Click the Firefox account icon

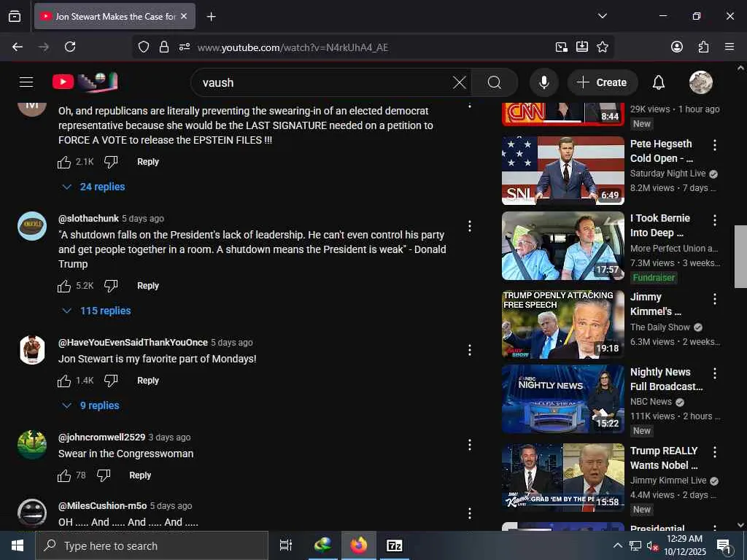(x=676, y=47)
